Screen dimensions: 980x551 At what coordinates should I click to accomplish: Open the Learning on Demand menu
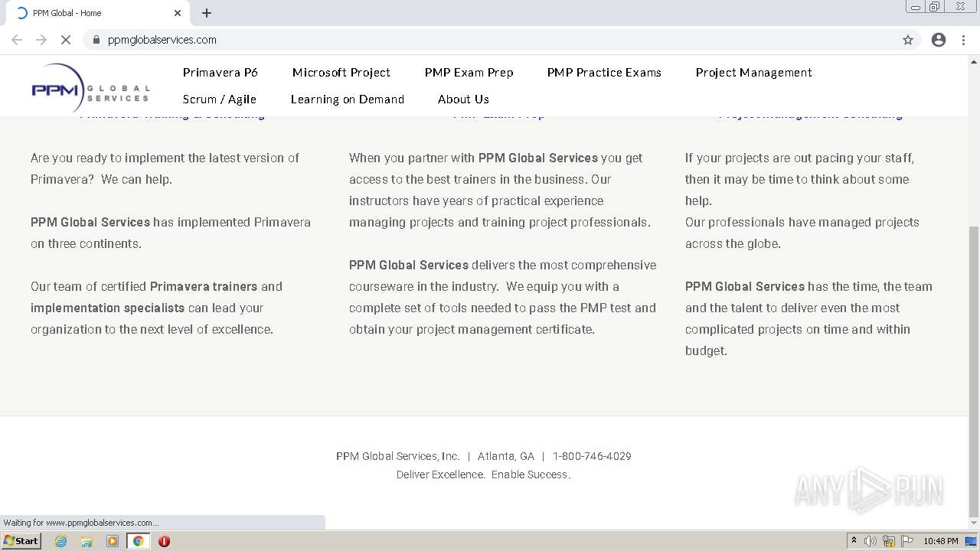[x=348, y=99]
